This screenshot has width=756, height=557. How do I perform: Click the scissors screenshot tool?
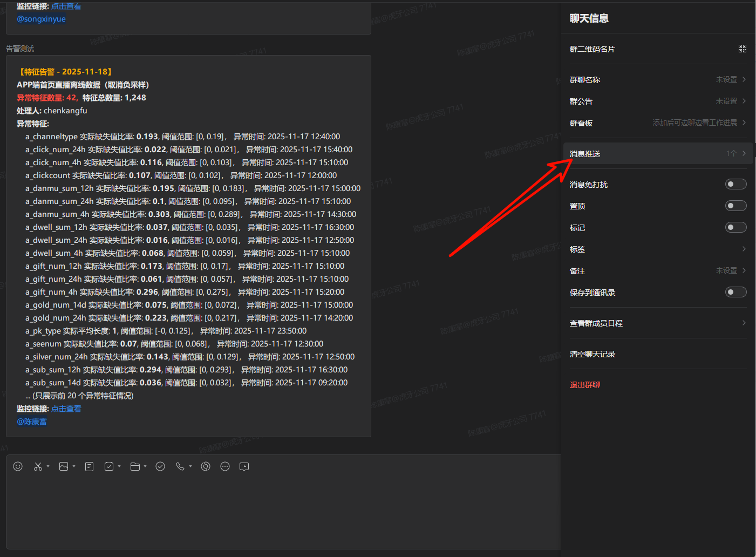[x=38, y=466]
